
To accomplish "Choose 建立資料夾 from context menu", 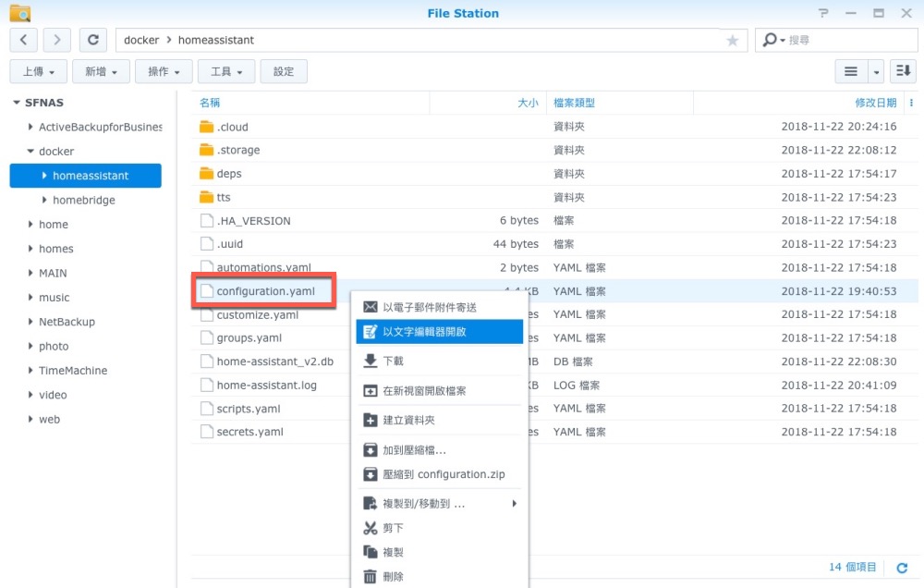I will tap(440, 420).
